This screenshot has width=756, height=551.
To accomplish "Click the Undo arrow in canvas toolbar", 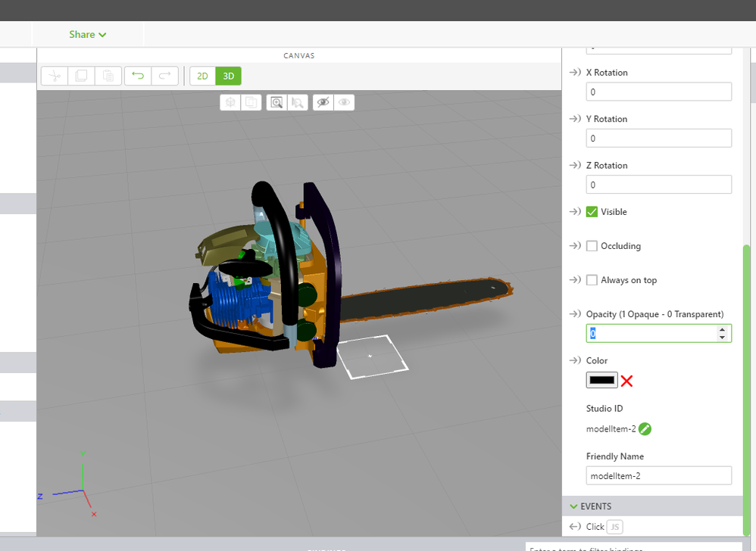I will [138, 76].
